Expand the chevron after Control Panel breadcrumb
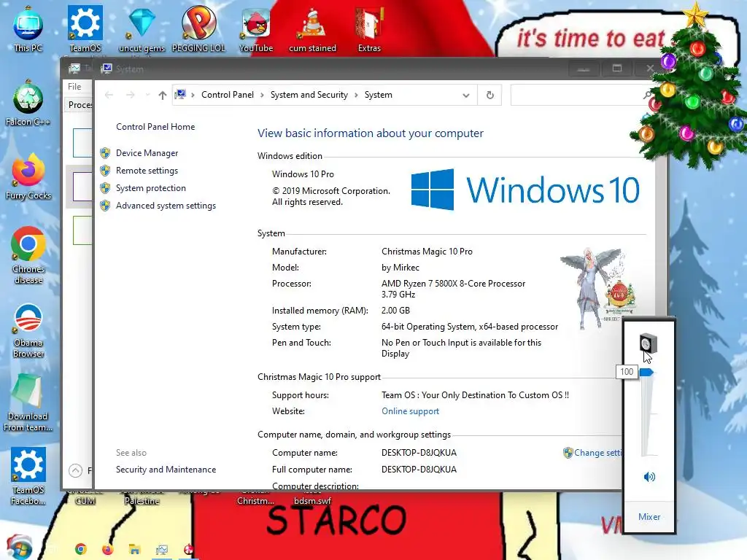The height and width of the screenshot is (560, 747). point(262,96)
